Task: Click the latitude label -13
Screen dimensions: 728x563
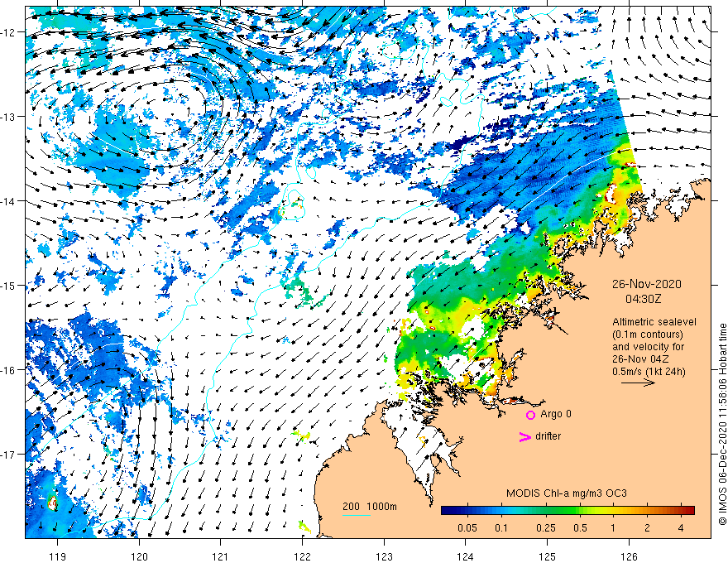Action: (x=8, y=117)
